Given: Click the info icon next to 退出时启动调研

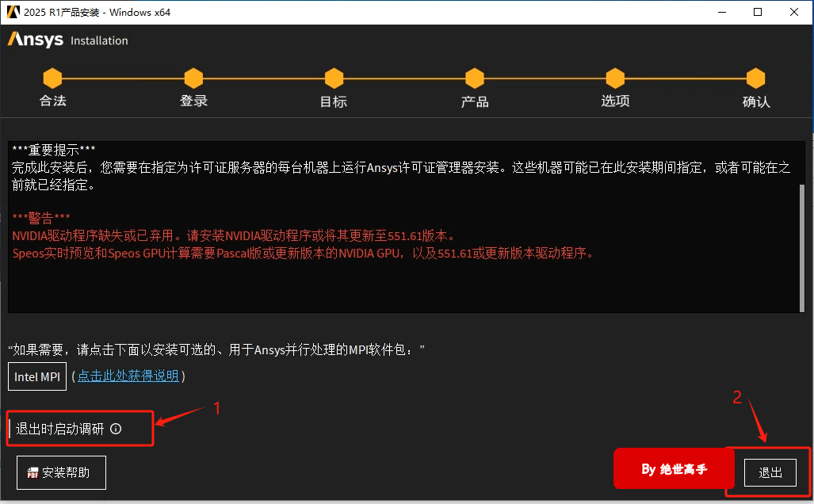Looking at the screenshot, I should (x=116, y=429).
